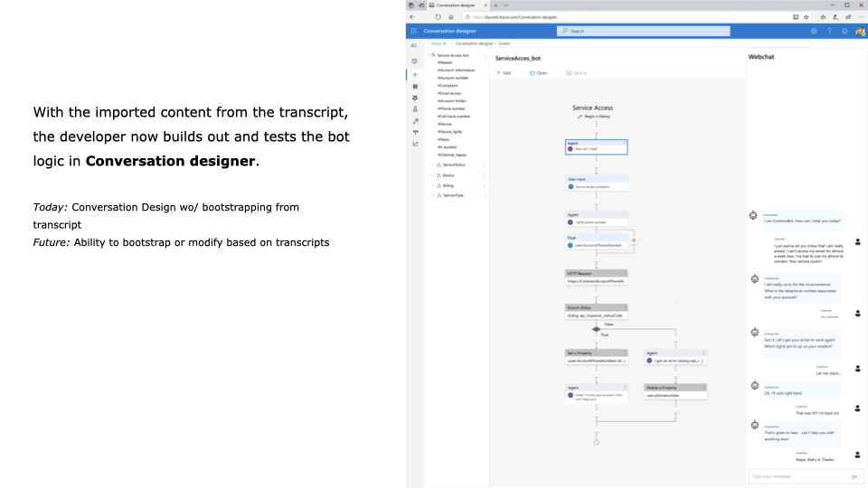The image size is (868, 488).
Task: Click the orange marker beside the Float node
Action: (x=634, y=240)
